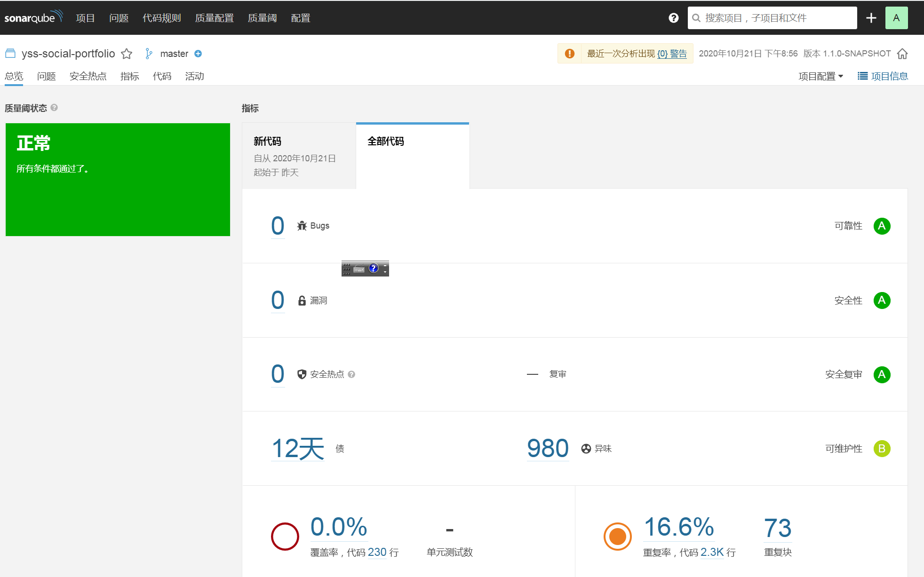Click the keyboard icon in floating toolbar
Image resolution: width=924 pixels, height=577 pixels.
point(359,269)
